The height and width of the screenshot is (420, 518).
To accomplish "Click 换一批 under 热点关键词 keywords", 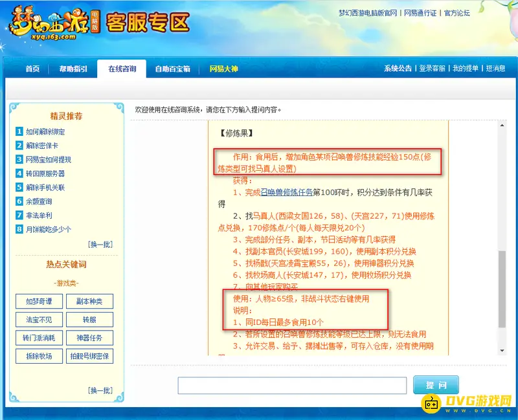I will click(100, 391).
